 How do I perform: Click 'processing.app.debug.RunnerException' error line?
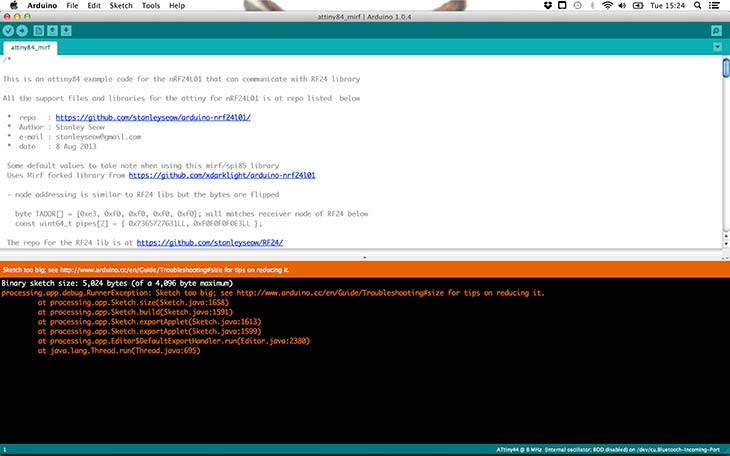pos(273,293)
